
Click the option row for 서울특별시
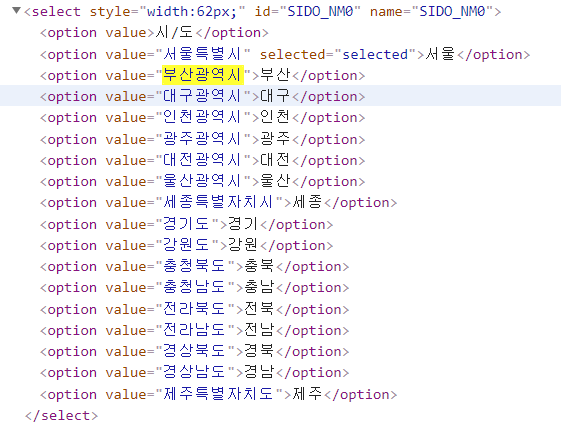tap(285, 55)
